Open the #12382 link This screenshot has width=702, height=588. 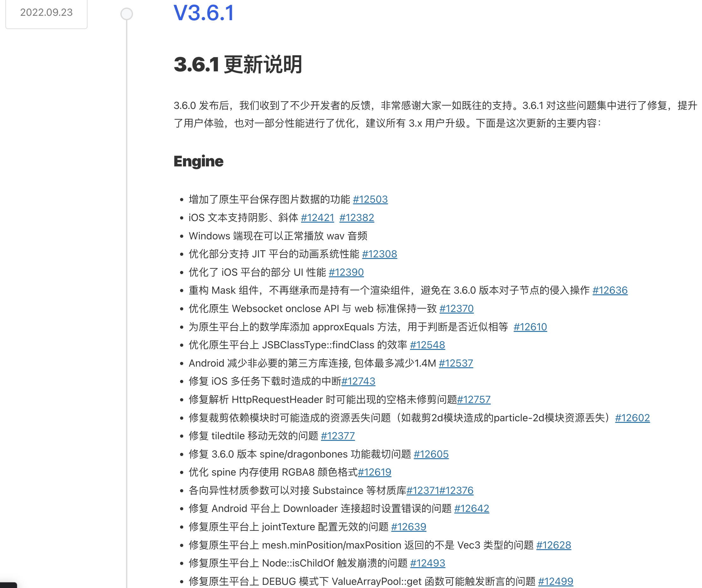(x=356, y=218)
